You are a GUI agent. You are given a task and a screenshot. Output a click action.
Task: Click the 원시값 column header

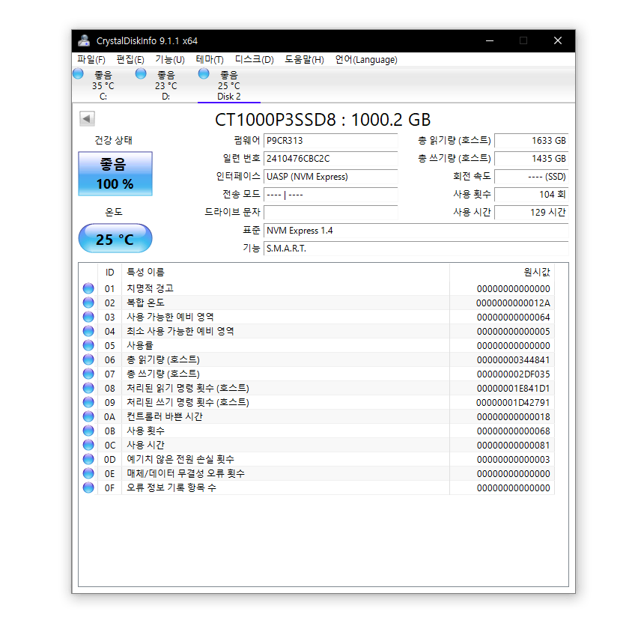click(x=502, y=273)
